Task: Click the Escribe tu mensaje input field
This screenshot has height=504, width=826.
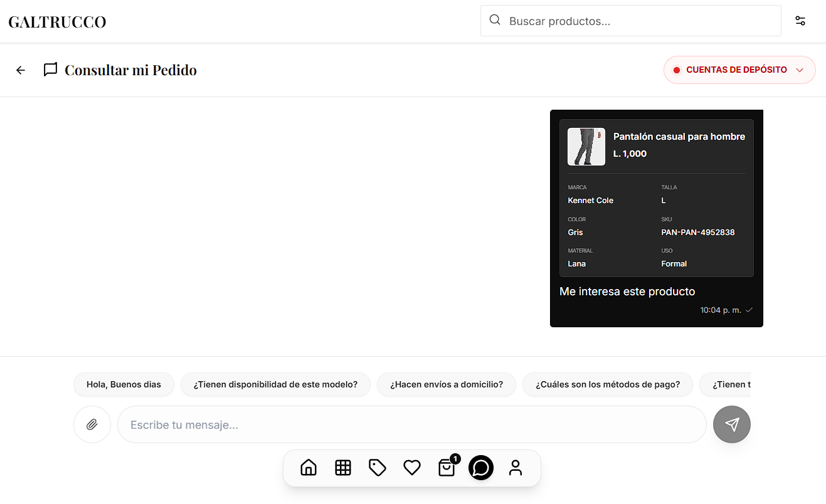Action: [411, 424]
